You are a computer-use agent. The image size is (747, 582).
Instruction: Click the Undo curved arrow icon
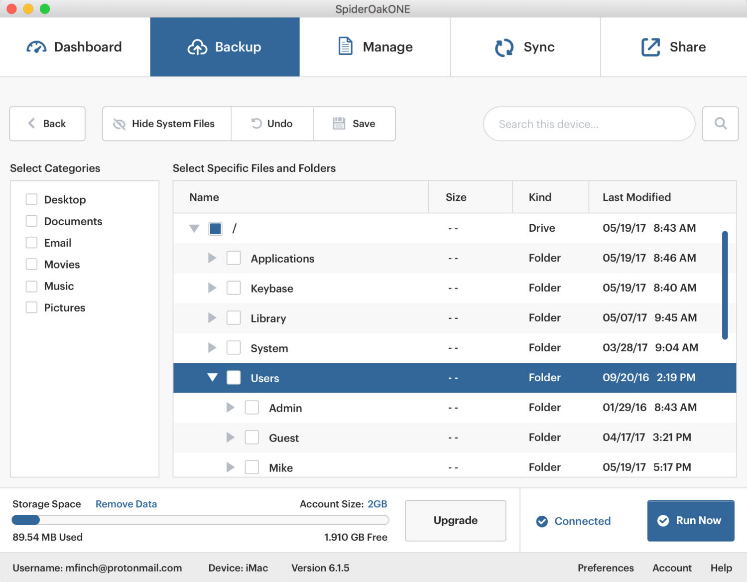coord(256,123)
